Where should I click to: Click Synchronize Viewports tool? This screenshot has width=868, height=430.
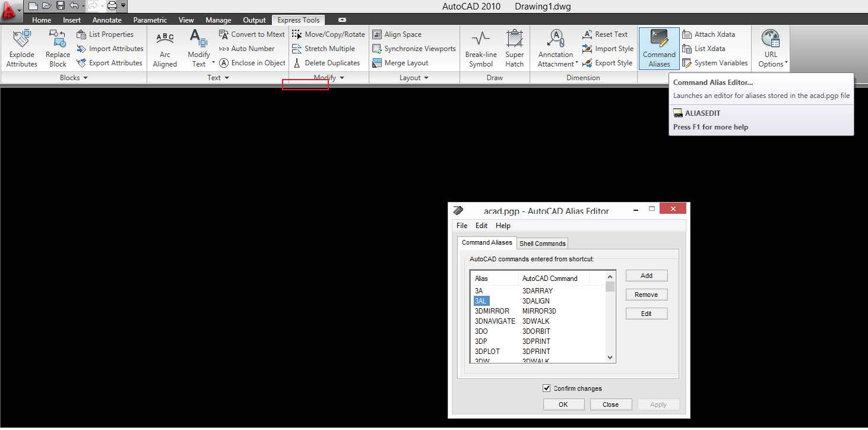(x=414, y=49)
